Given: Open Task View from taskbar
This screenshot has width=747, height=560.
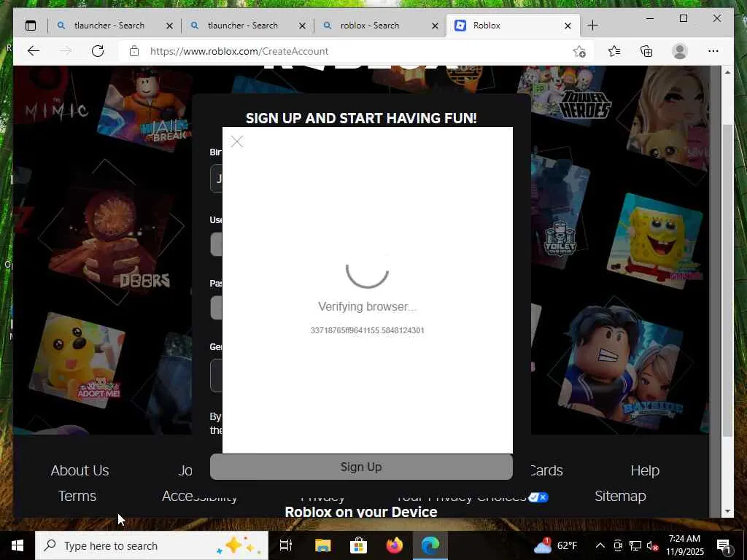Looking at the screenshot, I should pos(286,545).
